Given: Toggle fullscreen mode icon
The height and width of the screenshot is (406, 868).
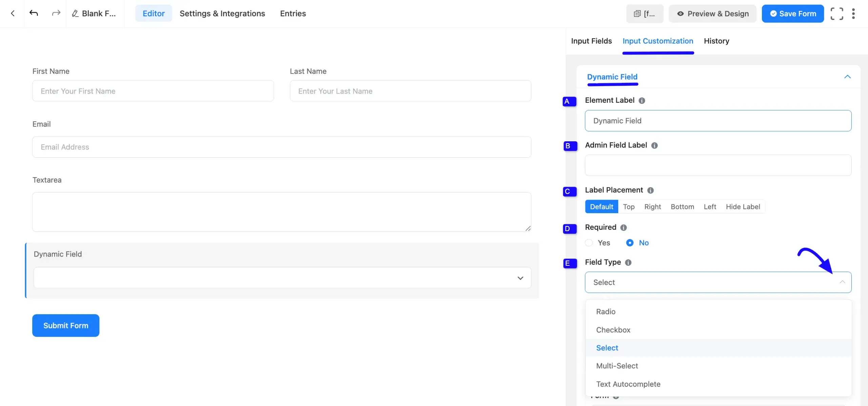Looking at the screenshot, I should pos(836,14).
